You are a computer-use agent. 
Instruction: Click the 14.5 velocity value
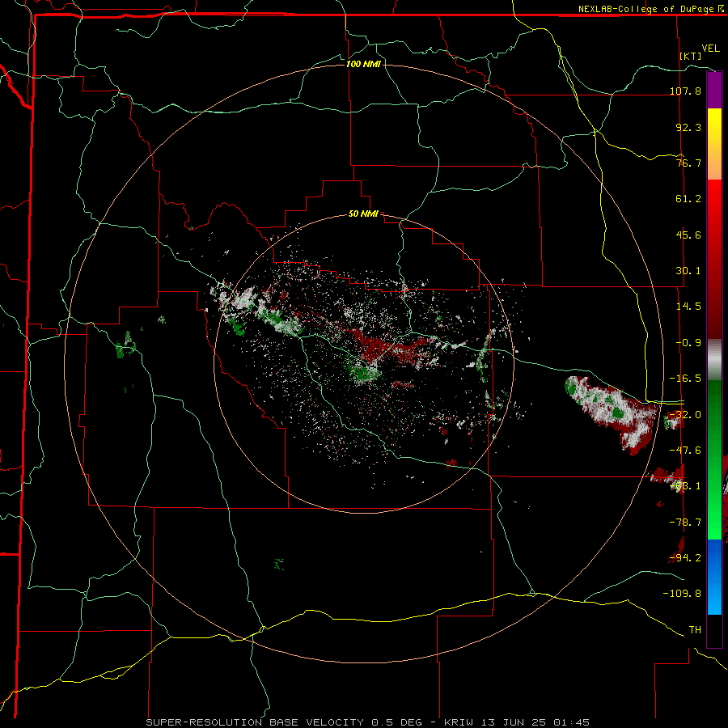click(x=688, y=306)
